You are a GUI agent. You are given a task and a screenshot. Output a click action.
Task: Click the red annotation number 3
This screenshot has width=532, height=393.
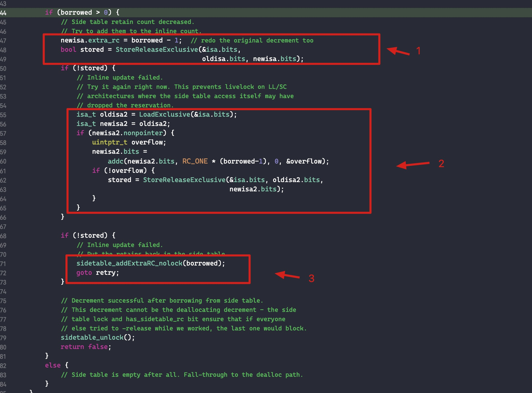(x=311, y=278)
